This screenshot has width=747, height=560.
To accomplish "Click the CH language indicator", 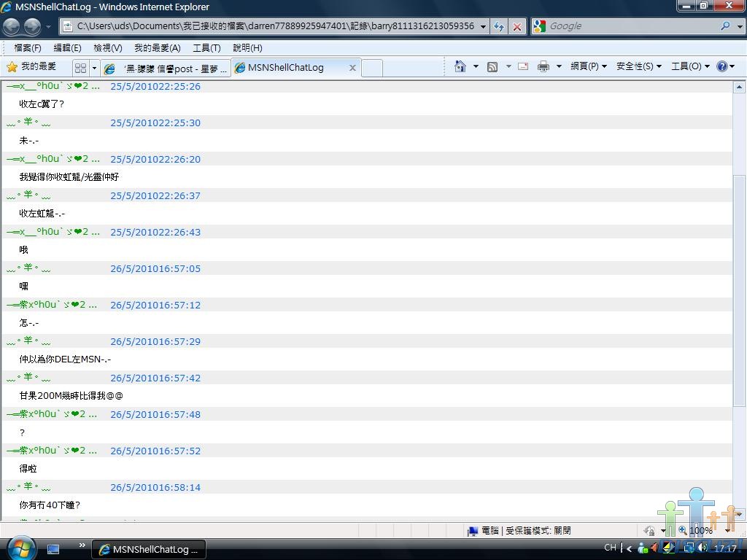I will click(610, 548).
